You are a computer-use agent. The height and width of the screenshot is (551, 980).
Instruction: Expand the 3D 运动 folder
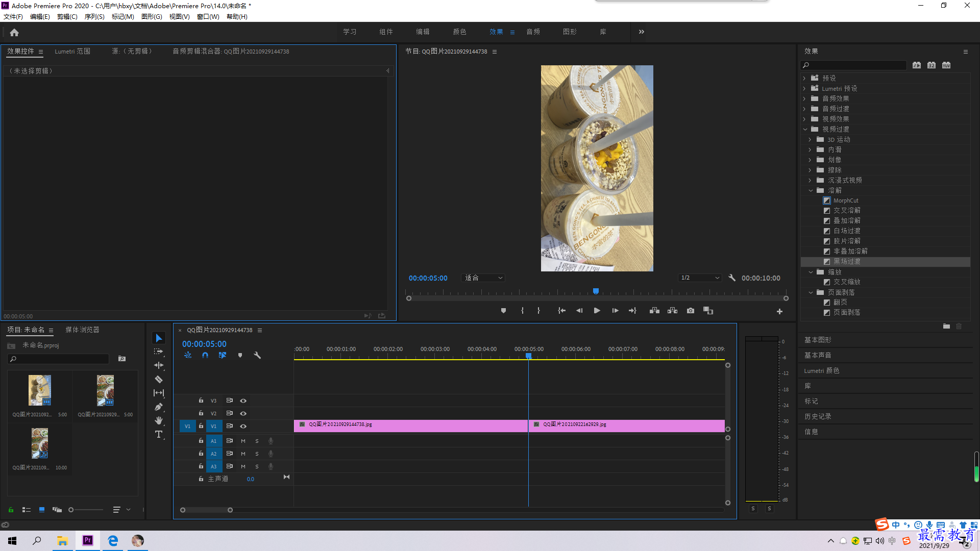[x=810, y=139]
